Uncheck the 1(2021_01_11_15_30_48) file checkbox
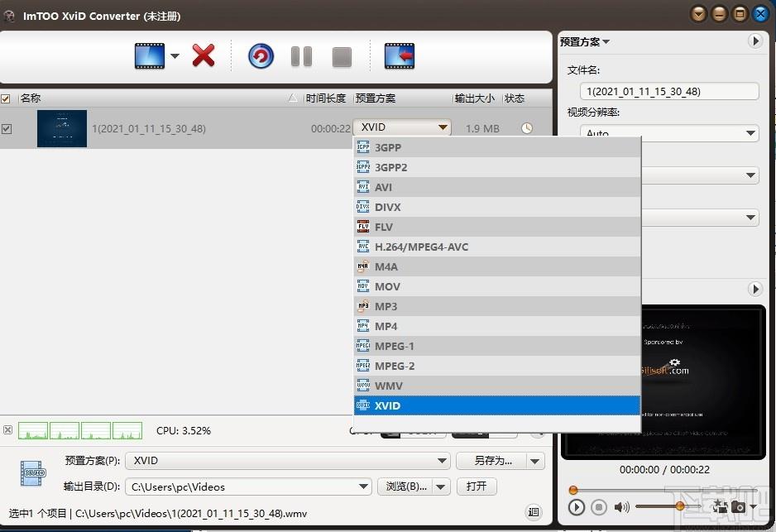 pyautogui.click(x=7, y=129)
